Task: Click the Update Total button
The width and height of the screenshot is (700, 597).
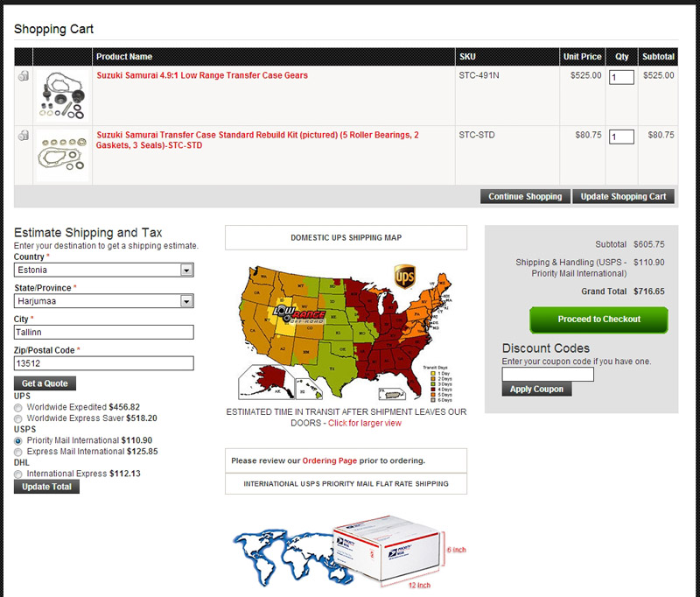Action: pyautogui.click(x=46, y=487)
